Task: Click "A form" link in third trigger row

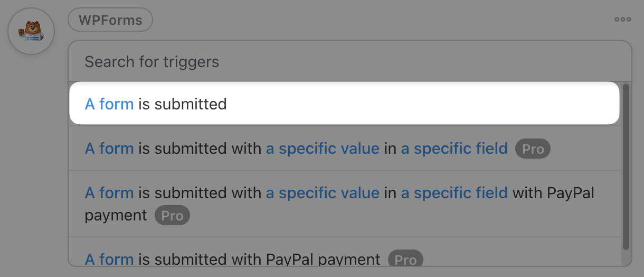Action: pos(109,193)
